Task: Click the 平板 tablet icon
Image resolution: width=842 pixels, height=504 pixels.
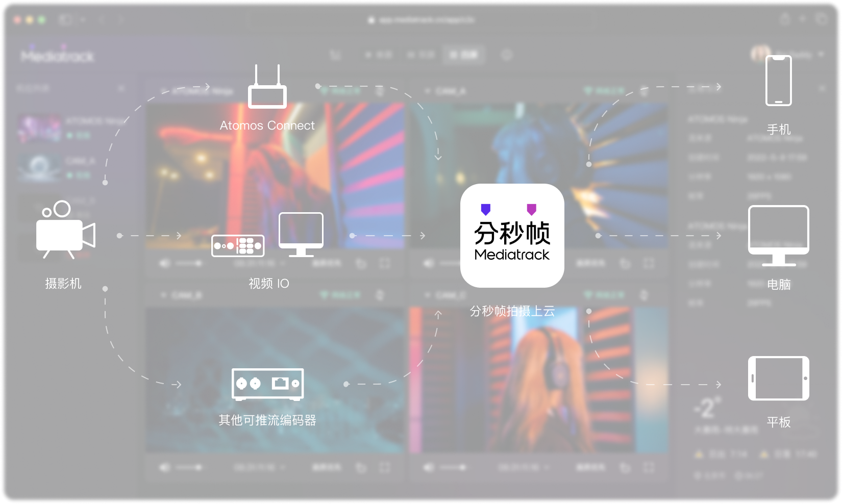Action: (779, 379)
